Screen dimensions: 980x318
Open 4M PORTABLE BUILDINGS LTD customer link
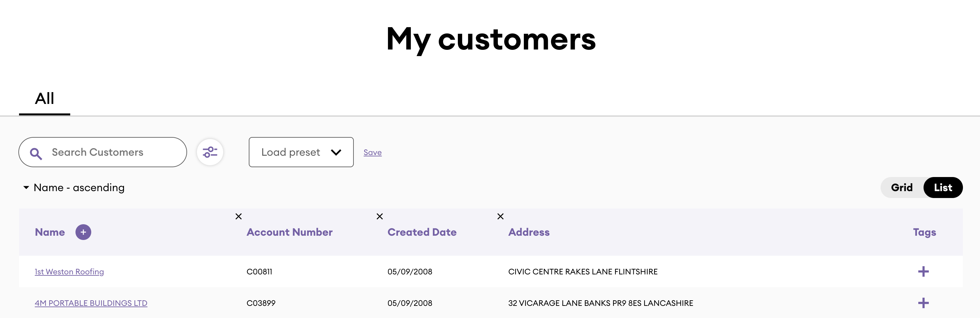[x=91, y=303]
